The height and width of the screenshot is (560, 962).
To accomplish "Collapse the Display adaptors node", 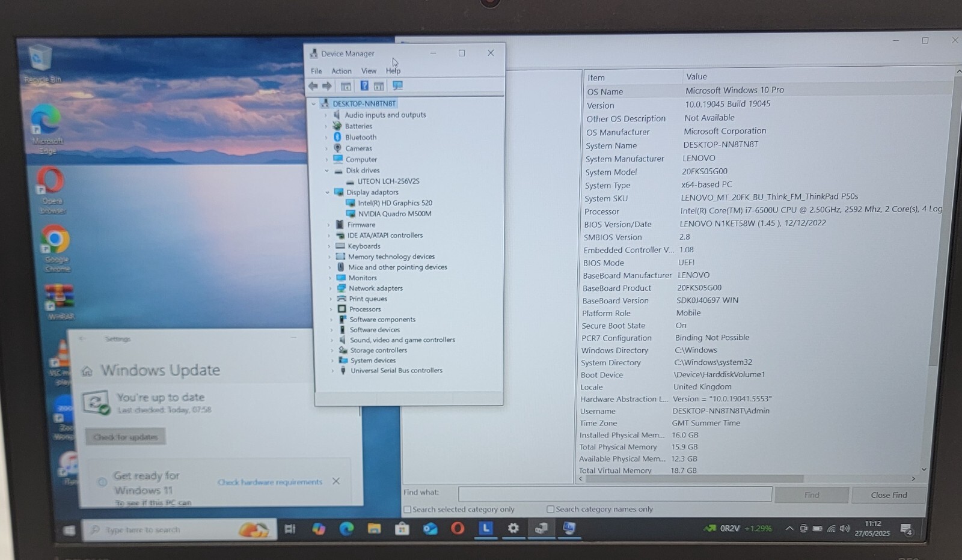I will [x=327, y=193].
